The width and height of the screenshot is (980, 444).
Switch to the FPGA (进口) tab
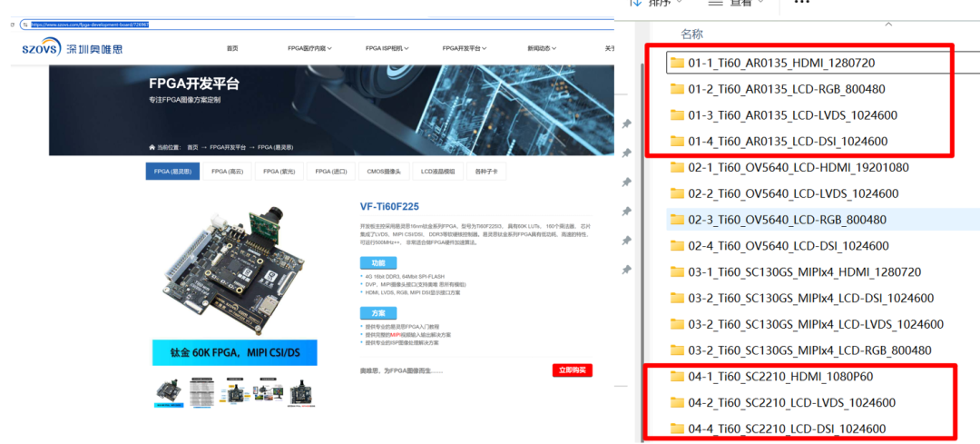330,172
